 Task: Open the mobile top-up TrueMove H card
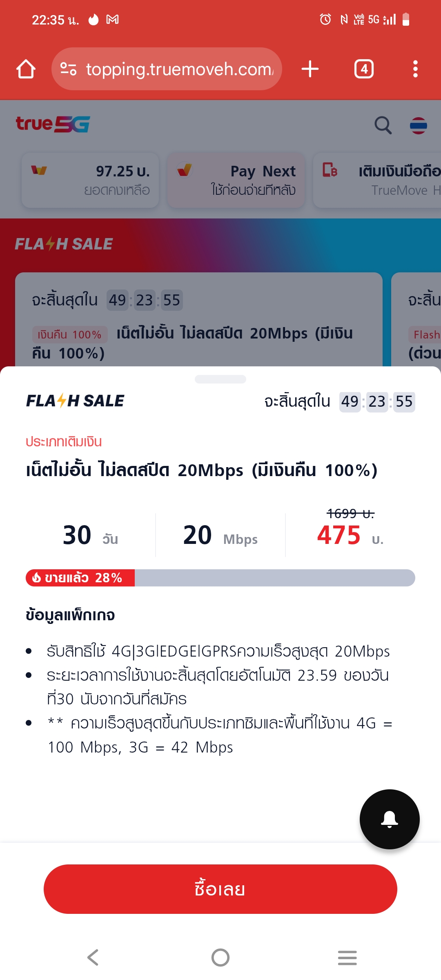pos(377,180)
